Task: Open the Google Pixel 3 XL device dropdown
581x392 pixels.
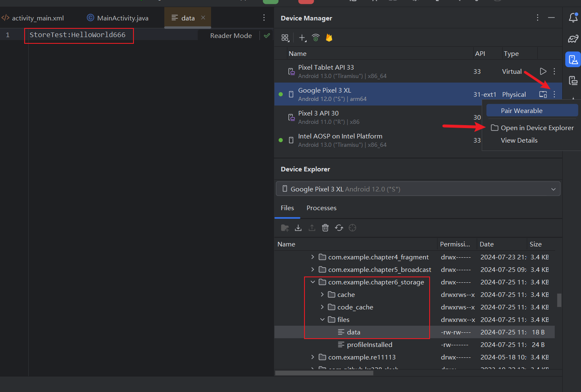Action: (x=418, y=189)
